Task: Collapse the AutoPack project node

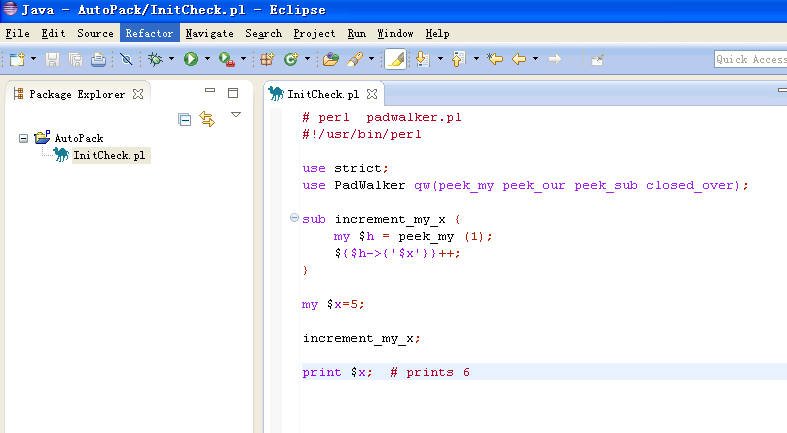Action: 23,138
